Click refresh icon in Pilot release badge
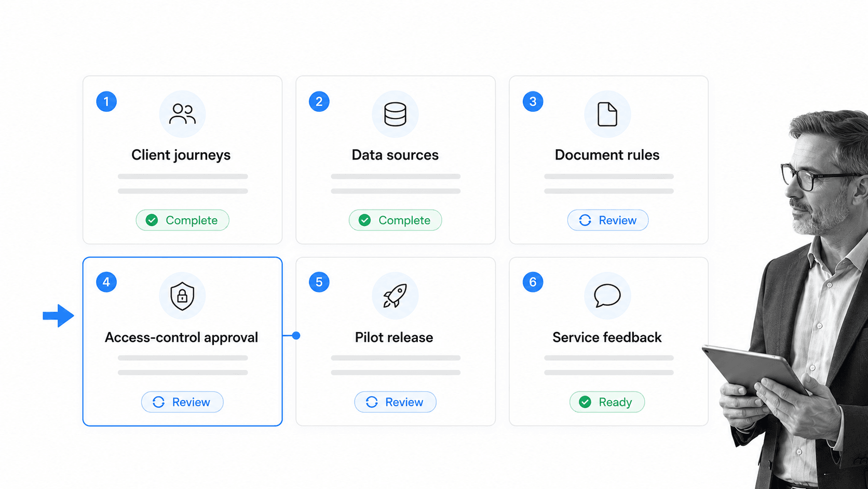 click(372, 402)
